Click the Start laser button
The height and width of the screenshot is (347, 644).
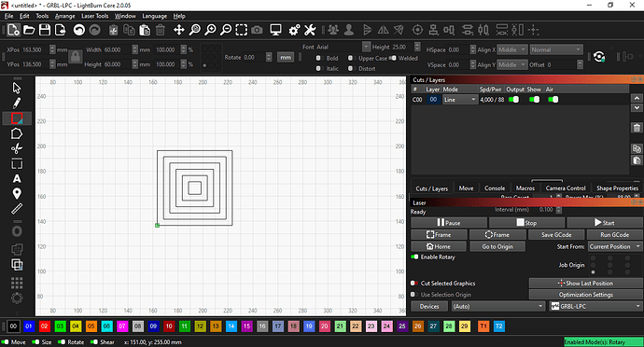click(605, 223)
